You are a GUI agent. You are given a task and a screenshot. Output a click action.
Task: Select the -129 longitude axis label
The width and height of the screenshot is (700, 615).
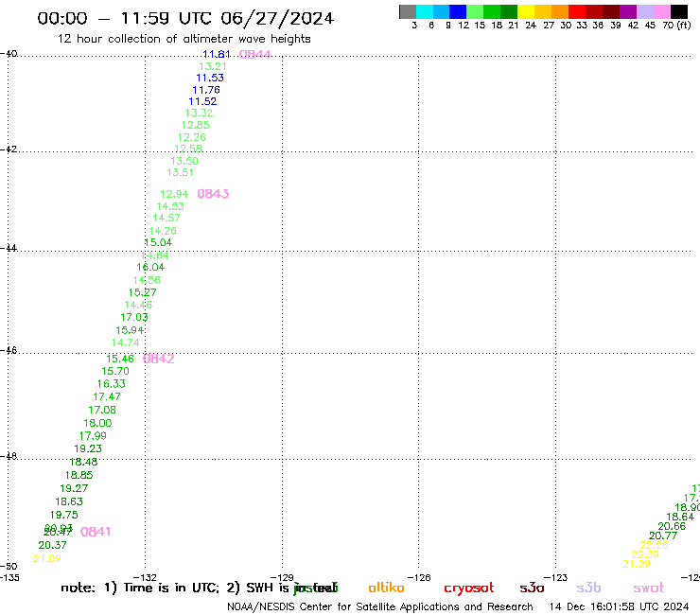point(282,577)
